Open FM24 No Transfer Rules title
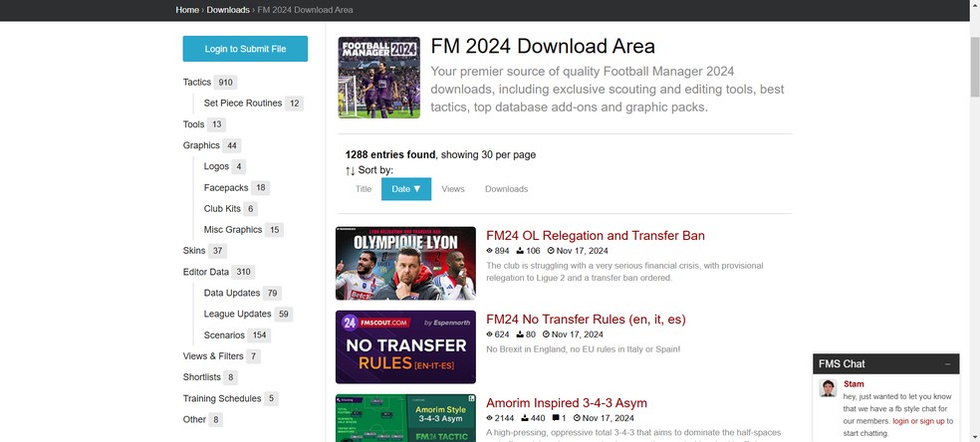This screenshot has width=980, height=442. pos(586,320)
